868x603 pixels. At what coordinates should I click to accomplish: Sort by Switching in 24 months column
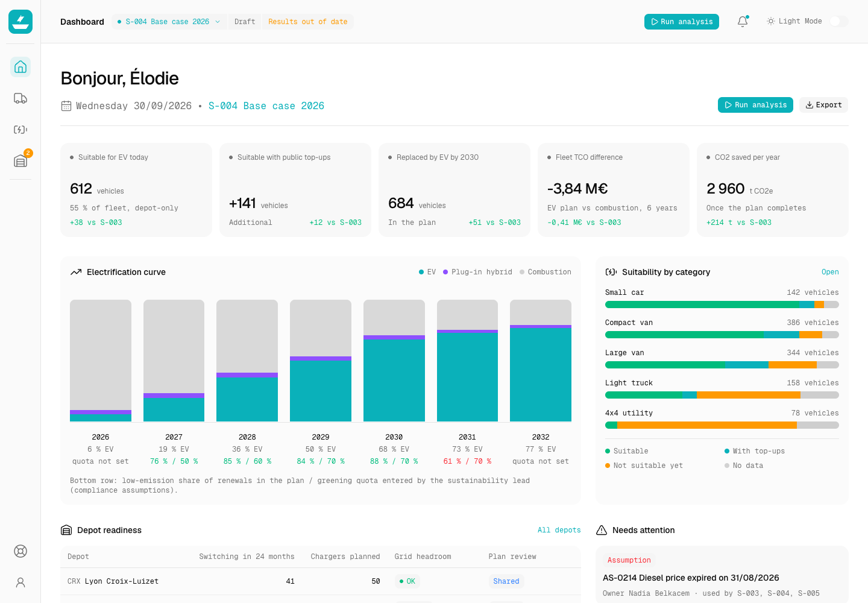(x=247, y=557)
